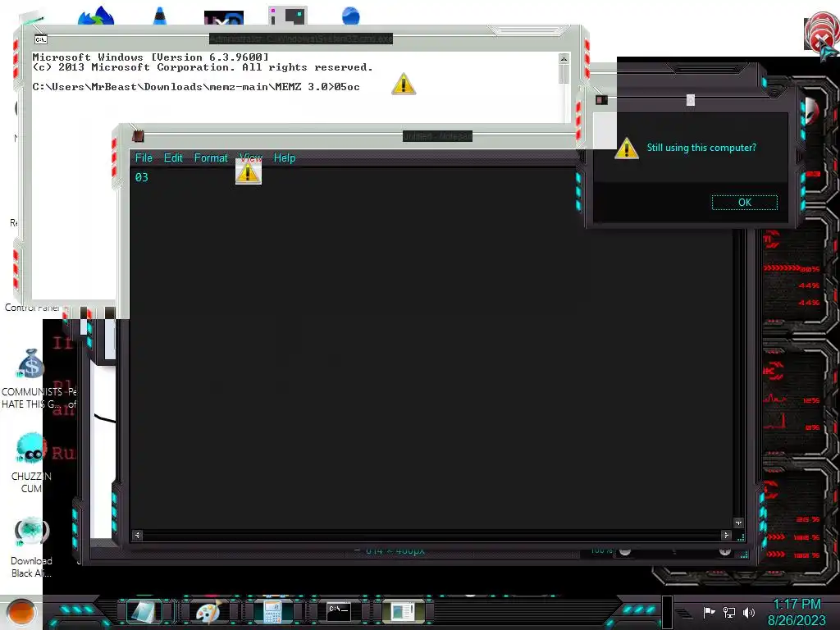Click the blue sphere desktop icon at top

[351, 16]
